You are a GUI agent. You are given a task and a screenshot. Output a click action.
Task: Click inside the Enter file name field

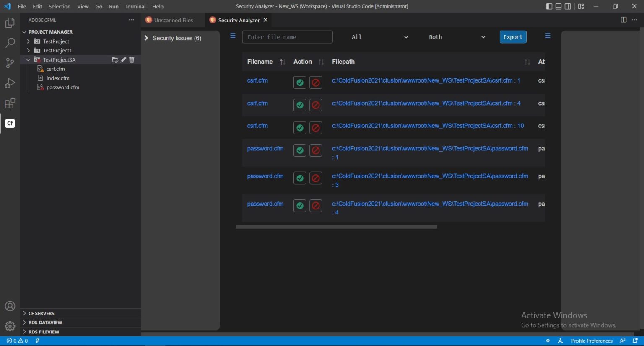287,37
